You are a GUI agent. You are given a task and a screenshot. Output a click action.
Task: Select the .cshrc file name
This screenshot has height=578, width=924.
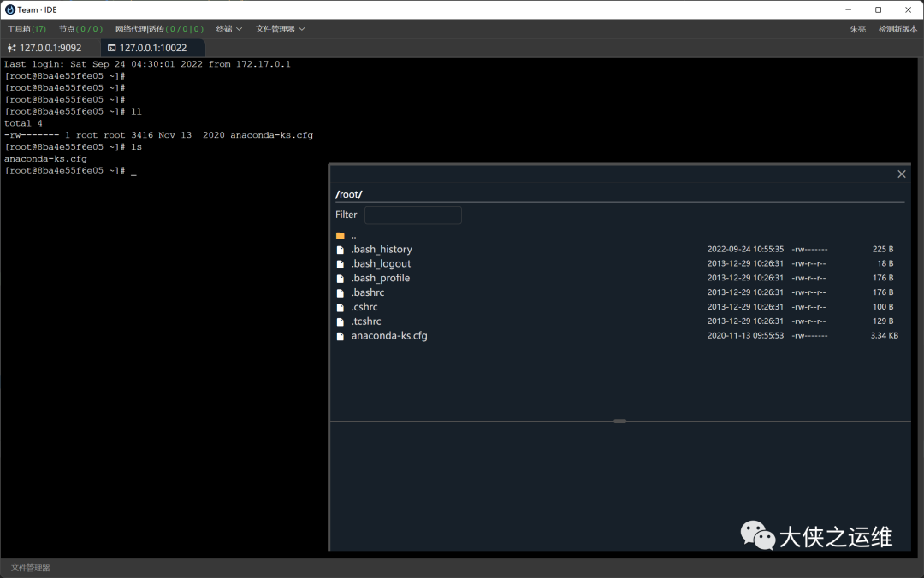364,307
